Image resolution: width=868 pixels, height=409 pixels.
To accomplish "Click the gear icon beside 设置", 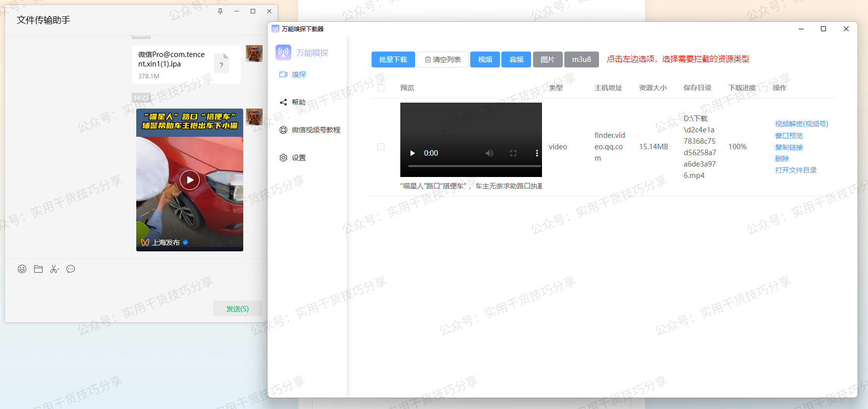I will [x=283, y=158].
